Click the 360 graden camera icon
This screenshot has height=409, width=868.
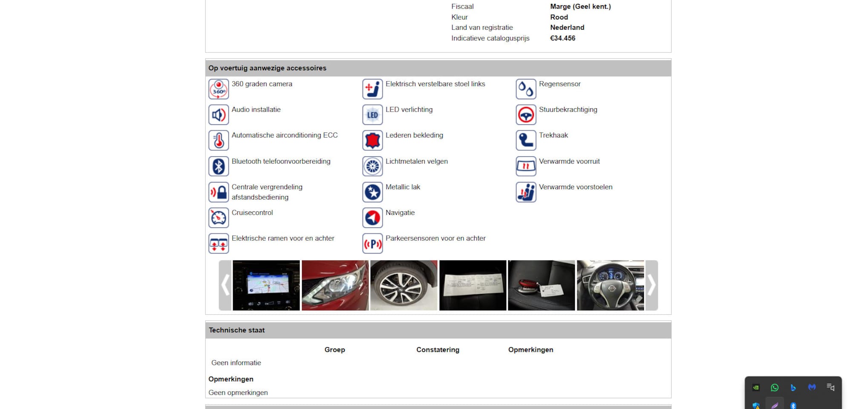click(219, 89)
